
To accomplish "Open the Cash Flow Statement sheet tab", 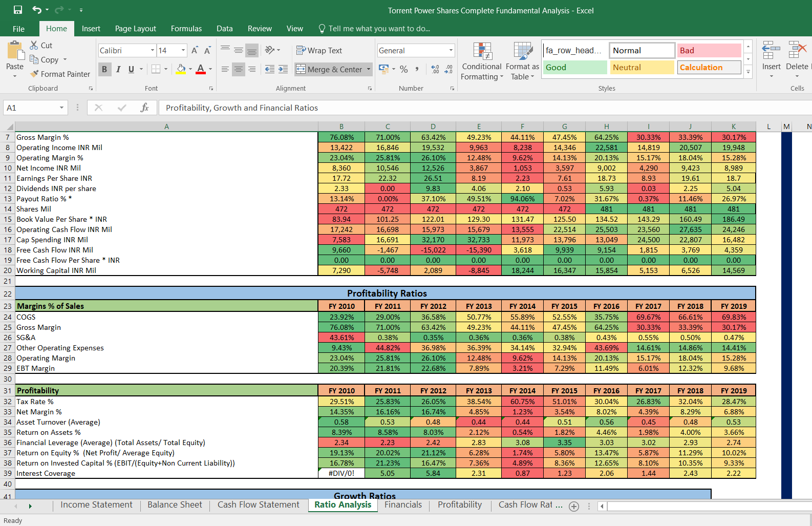I will pos(259,505).
